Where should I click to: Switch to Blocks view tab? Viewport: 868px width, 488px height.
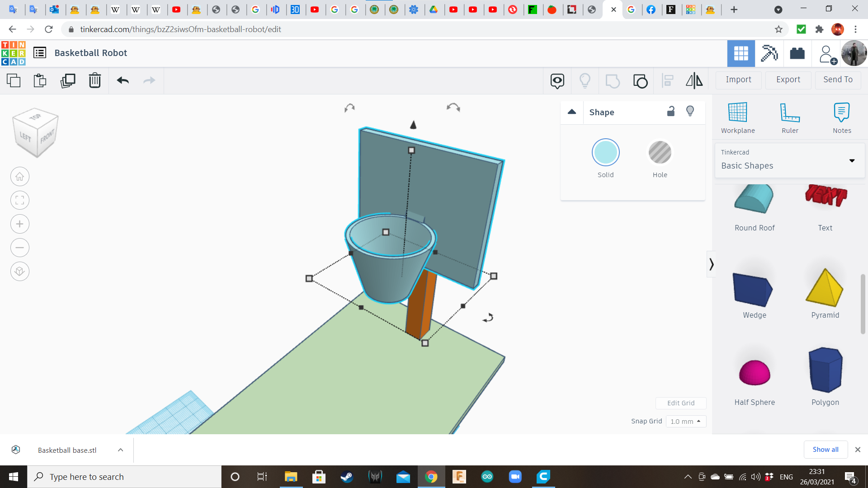tap(769, 53)
